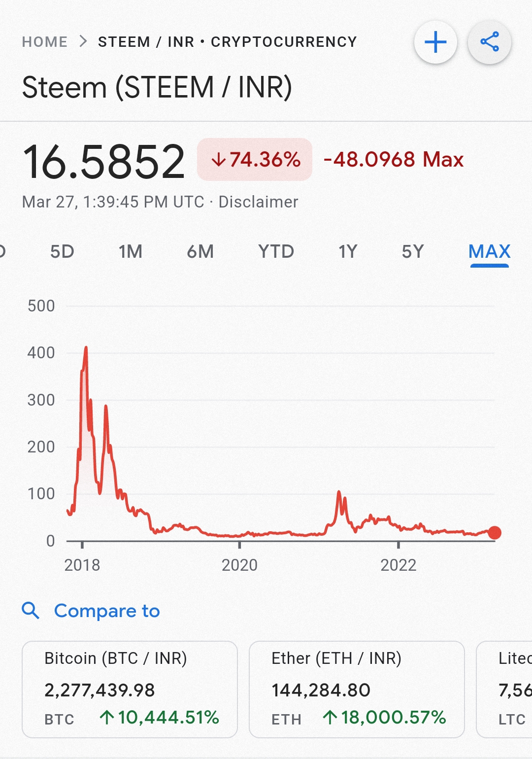This screenshot has height=759, width=532.
Task: Click the magnifier icon beside Compare to
Action: click(x=31, y=610)
